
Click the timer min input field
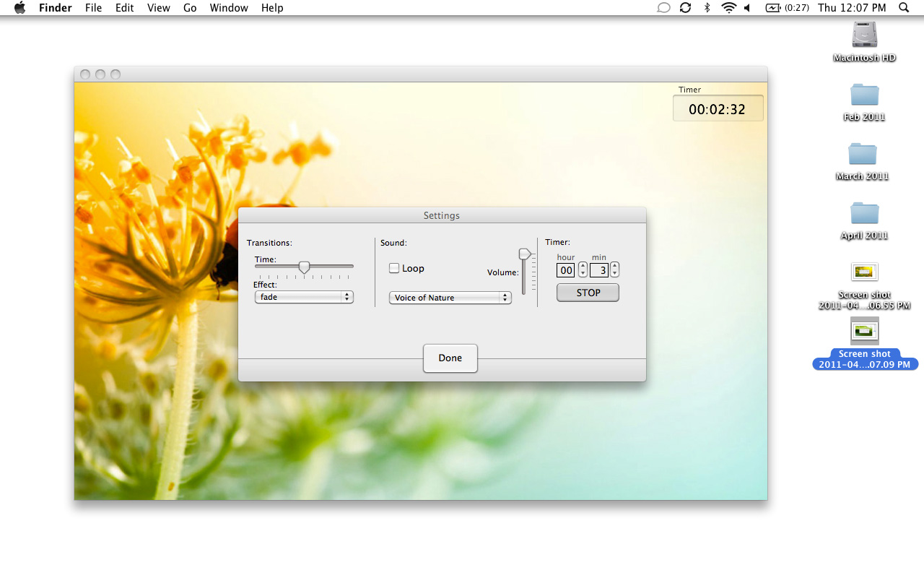click(599, 270)
